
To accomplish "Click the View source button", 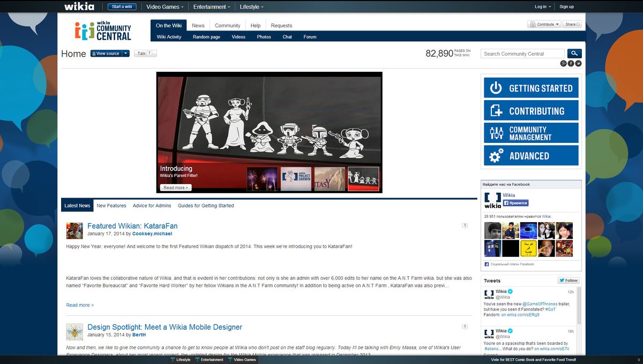I will (106, 54).
